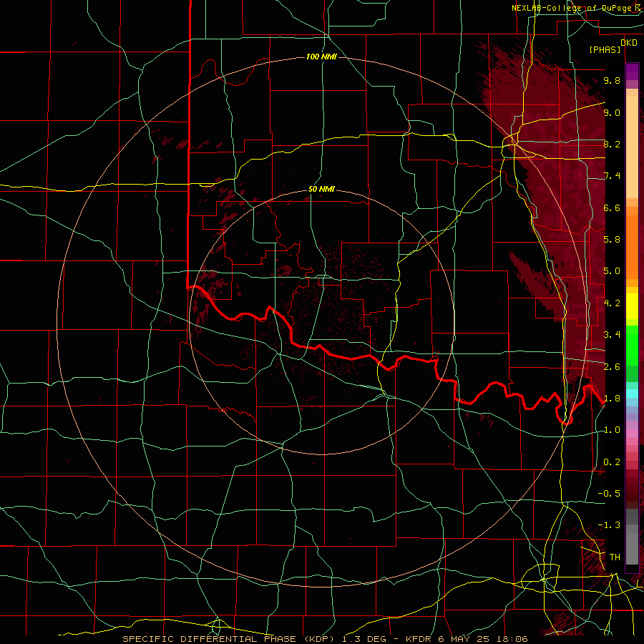Click the [PHAS] unit label
This screenshot has height=644, width=644.
click(x=605, y=50)
